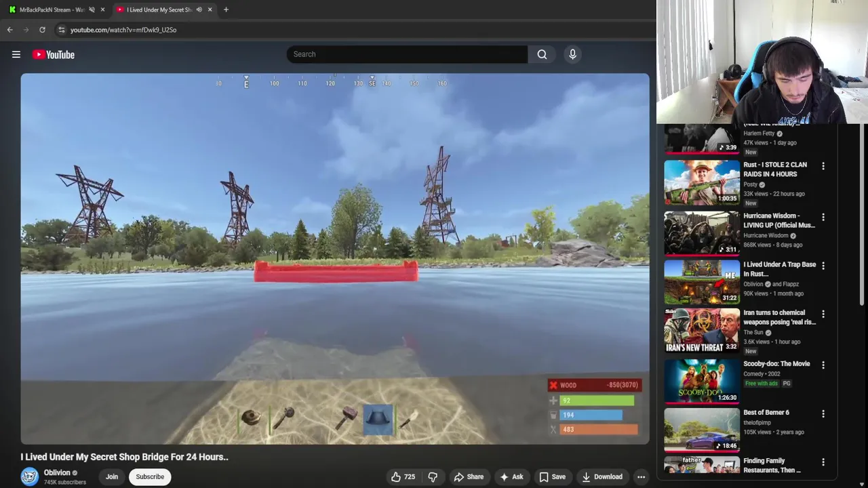The width and height of the screenshot is (868, 488).
Task: Open Best of Berner 6 thumbnail
Action: (x=702, y=430)
